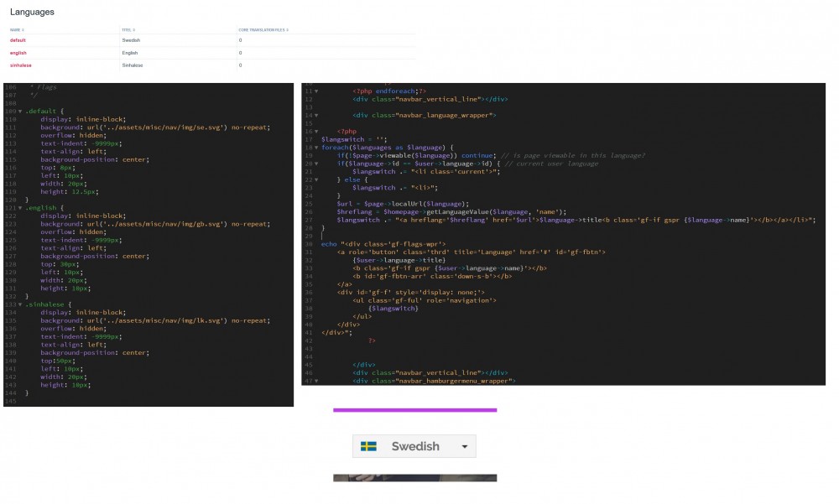This screenshot has width=839, height=504.
Task: Sort by Core Translation Files column
Action: click(x=263, y=29)
